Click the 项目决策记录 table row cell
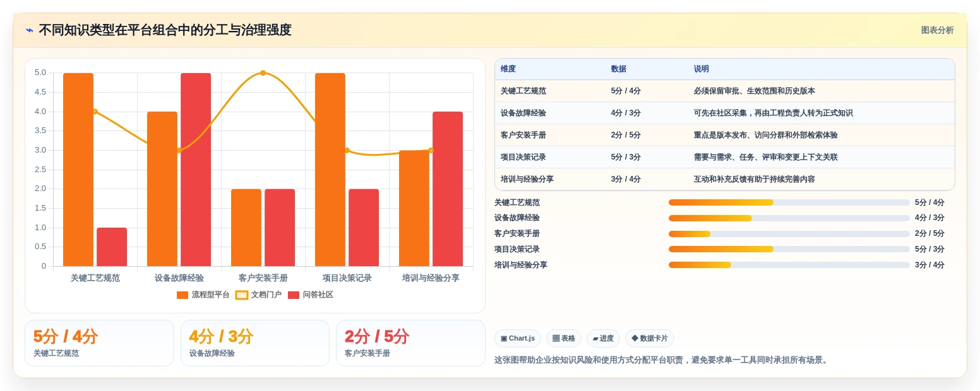980x391 pixels. click(549, 157)
